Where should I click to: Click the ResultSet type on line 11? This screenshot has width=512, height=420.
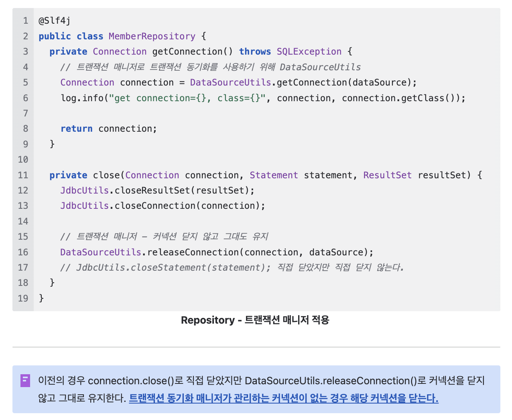click(x=388, y=175)
